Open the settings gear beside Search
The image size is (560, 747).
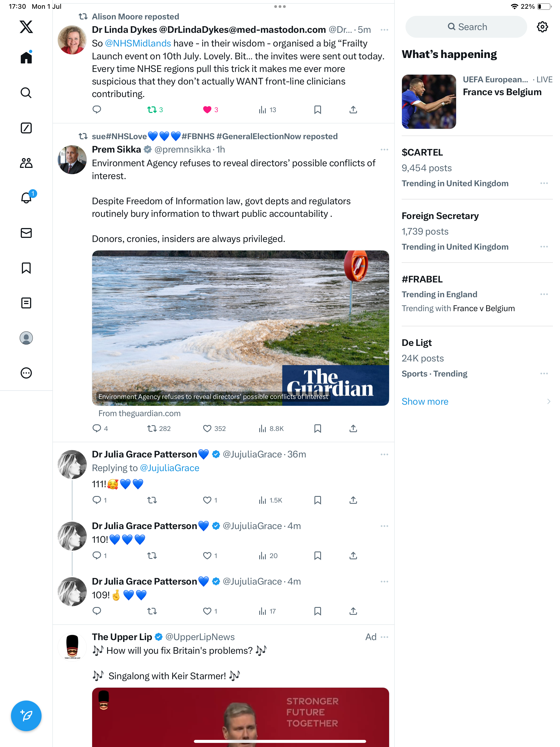coord(542,27)
